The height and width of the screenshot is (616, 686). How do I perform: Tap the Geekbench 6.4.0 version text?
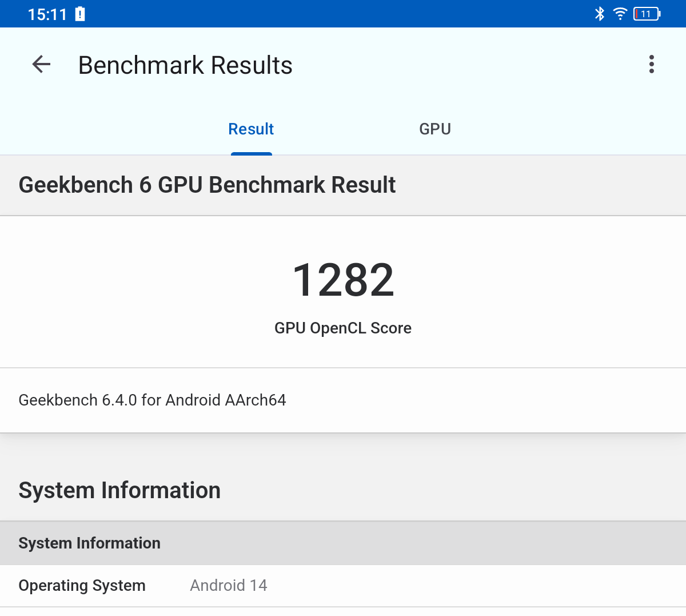coord(152,400)
